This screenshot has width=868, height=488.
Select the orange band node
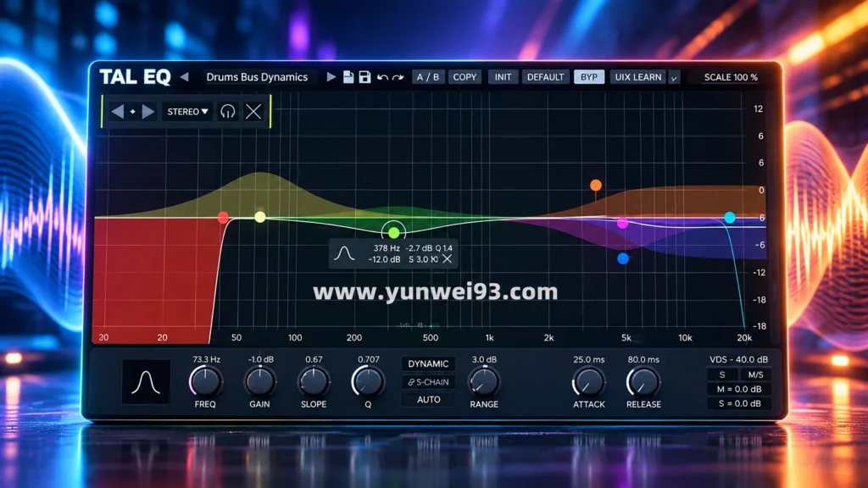tap(596, 186)
